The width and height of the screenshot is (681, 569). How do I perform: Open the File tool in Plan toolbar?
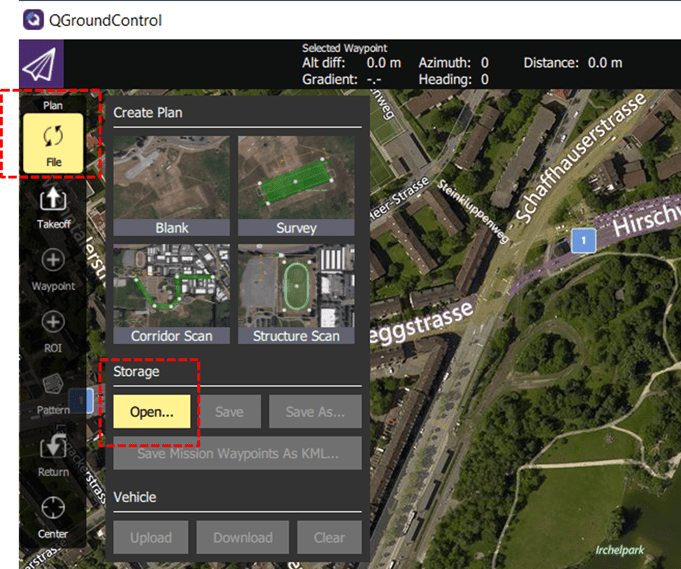pyautogui.click(x=53, y=143)
